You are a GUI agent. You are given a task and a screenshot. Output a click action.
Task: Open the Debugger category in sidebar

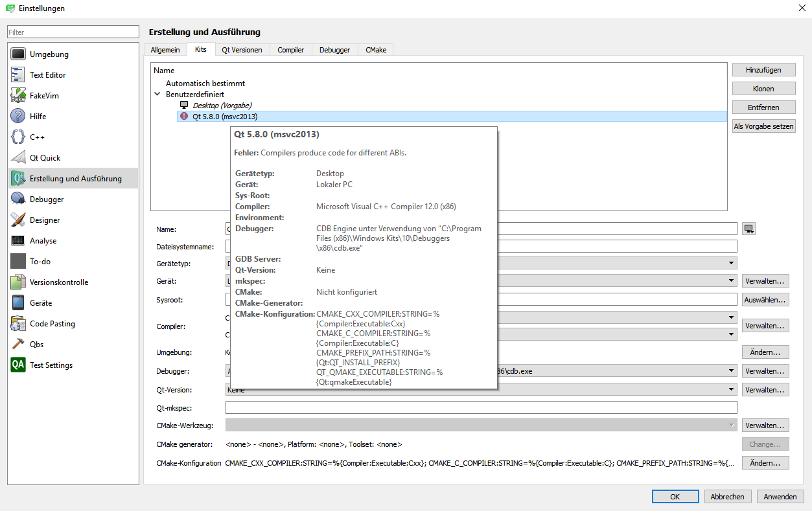47,199
